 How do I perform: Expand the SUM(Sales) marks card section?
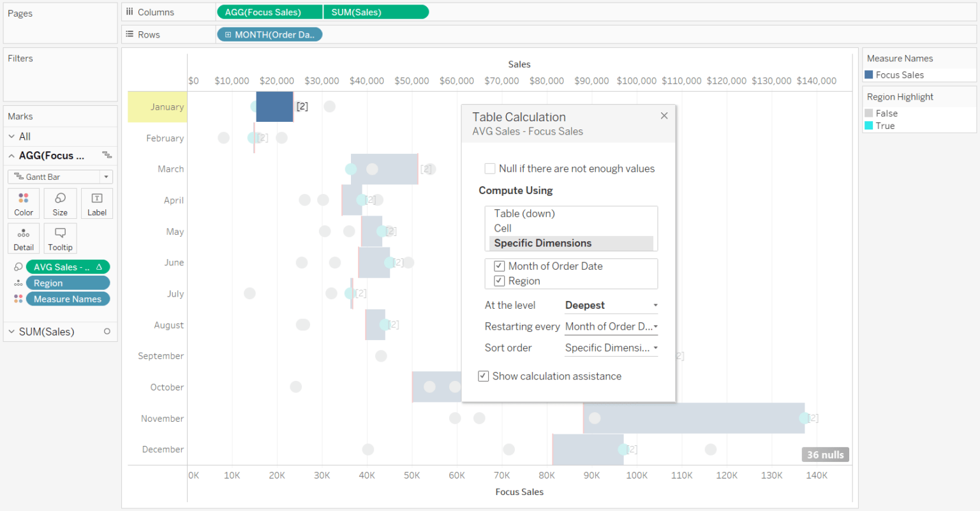(11, 331)
